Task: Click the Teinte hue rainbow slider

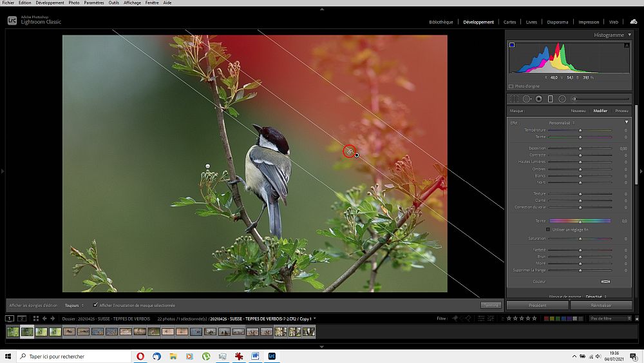Action: [x=580, y=221]
